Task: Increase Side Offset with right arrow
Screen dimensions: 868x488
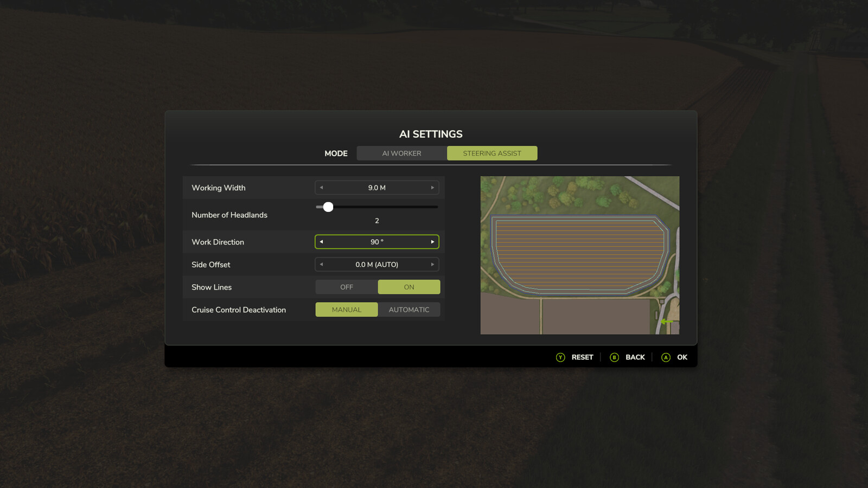Action: [432, 265]
